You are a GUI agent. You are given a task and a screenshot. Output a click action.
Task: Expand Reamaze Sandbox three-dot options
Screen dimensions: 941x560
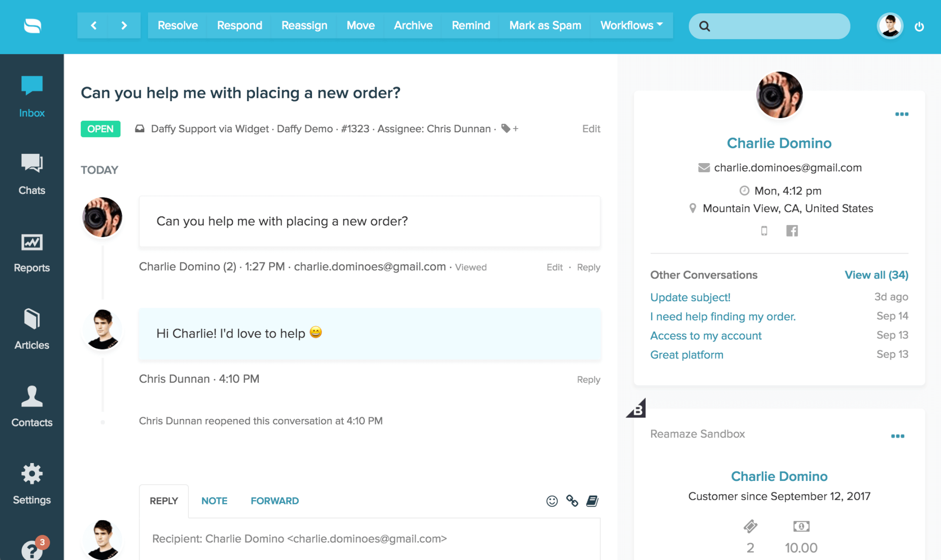click(899, 434)
